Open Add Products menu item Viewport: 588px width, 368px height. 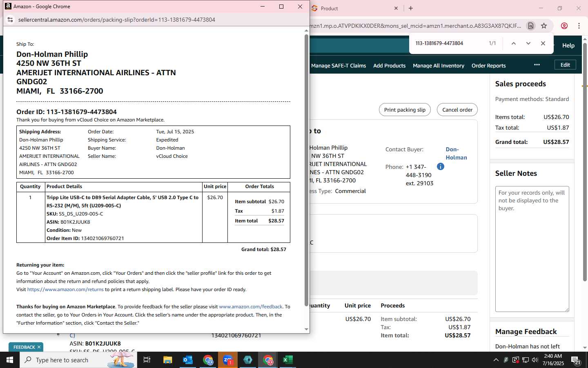tap(389, 65)
